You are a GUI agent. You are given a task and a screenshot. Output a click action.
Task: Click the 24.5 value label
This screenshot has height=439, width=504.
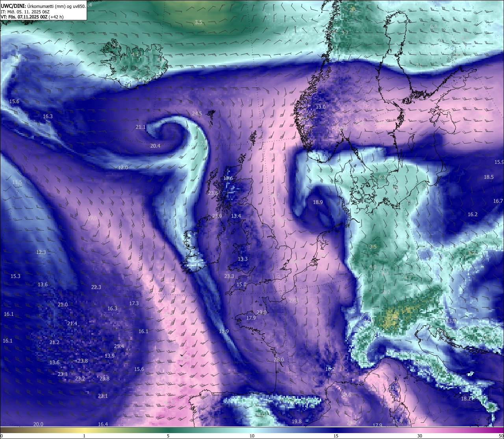tap(197, 113)
